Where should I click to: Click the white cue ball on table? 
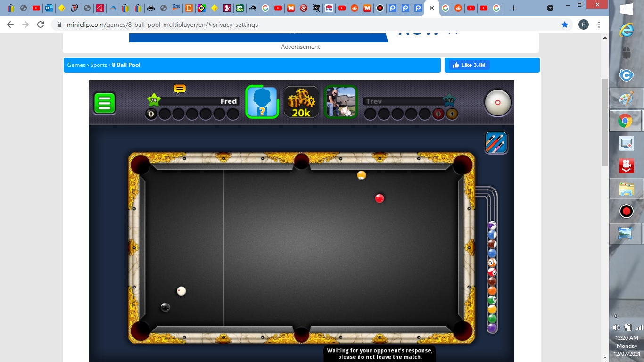[x=182, y=291]
